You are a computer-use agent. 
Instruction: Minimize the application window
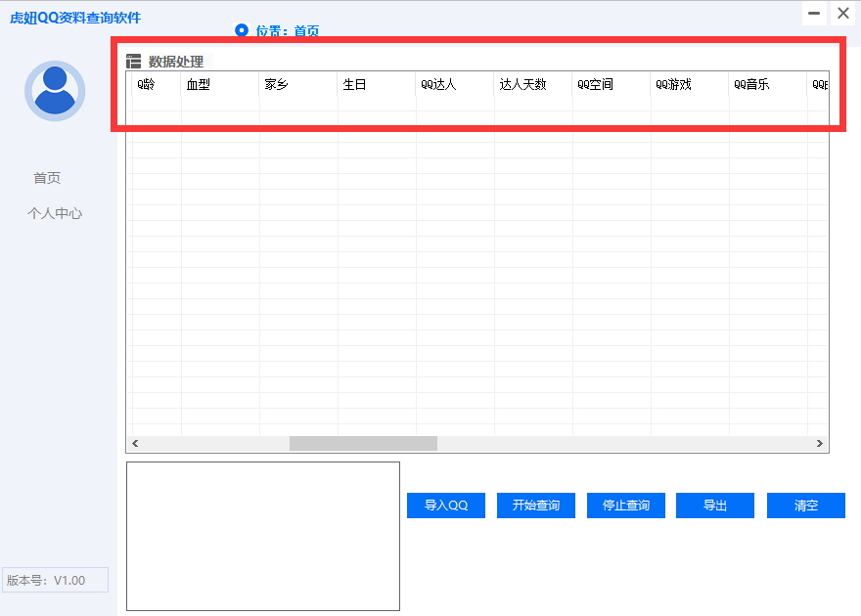click(814, 13)
